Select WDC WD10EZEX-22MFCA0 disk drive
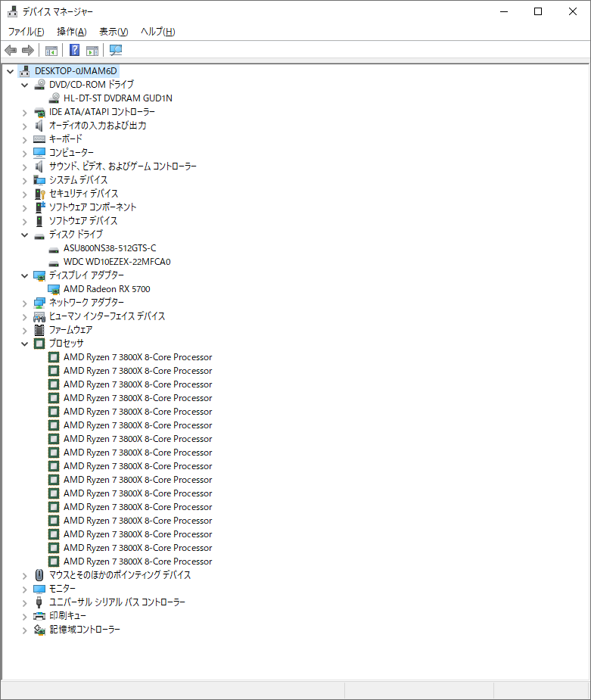The image size is (591, 700). click(x=117, y=262)
